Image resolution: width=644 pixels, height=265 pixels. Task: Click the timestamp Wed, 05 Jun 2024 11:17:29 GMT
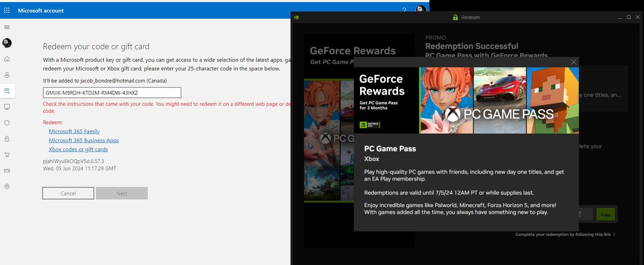[x=79, y=168]
